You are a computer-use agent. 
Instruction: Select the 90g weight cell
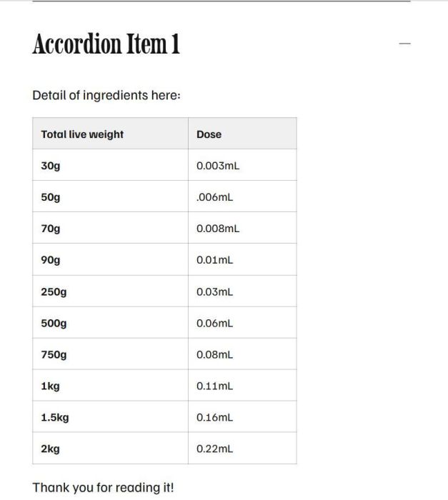click(51, 260)
